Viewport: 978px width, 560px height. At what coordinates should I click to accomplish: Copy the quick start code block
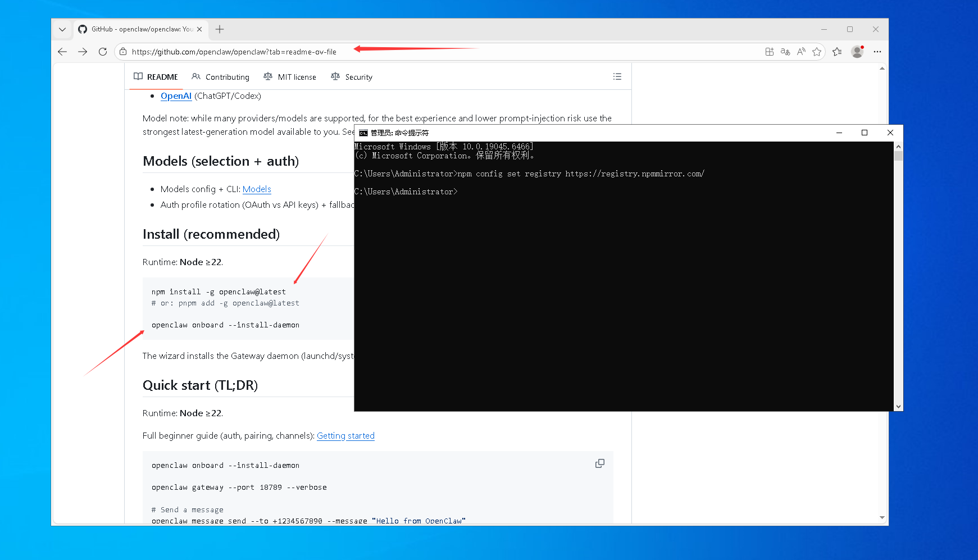[600, 463]
